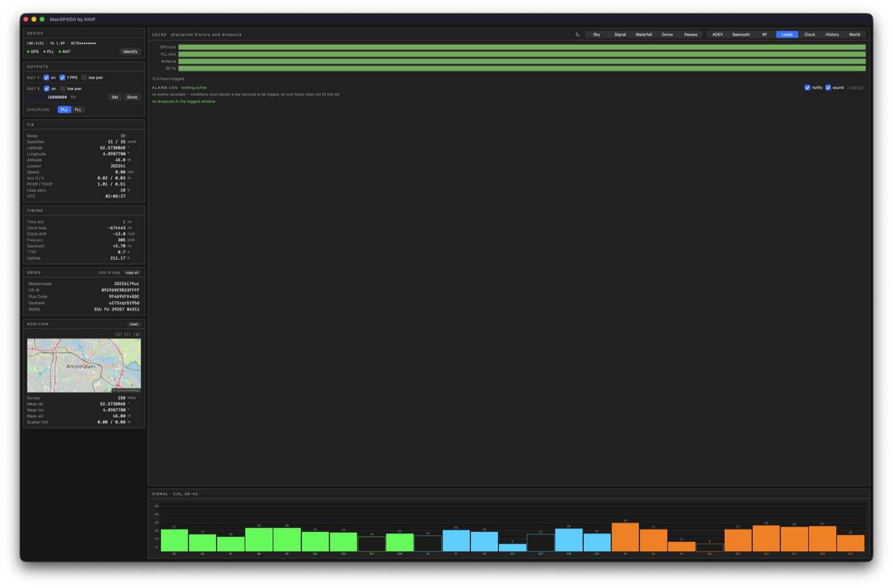Viewport: 893px width, 588px height.
Task: Click the OUT 2 frequency input field
Action: point(48,97)
